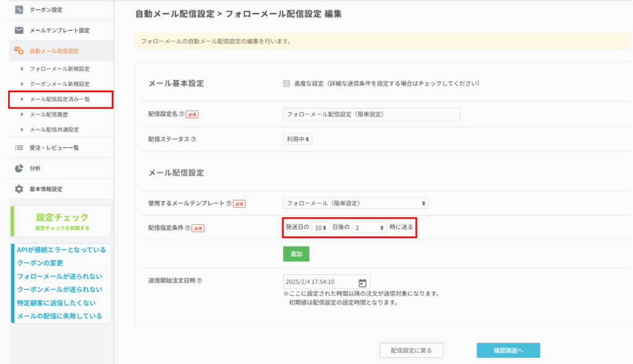Click the 配信設定名 text field
The width and height of the screenshot is (633, 364).
point(371,114)
